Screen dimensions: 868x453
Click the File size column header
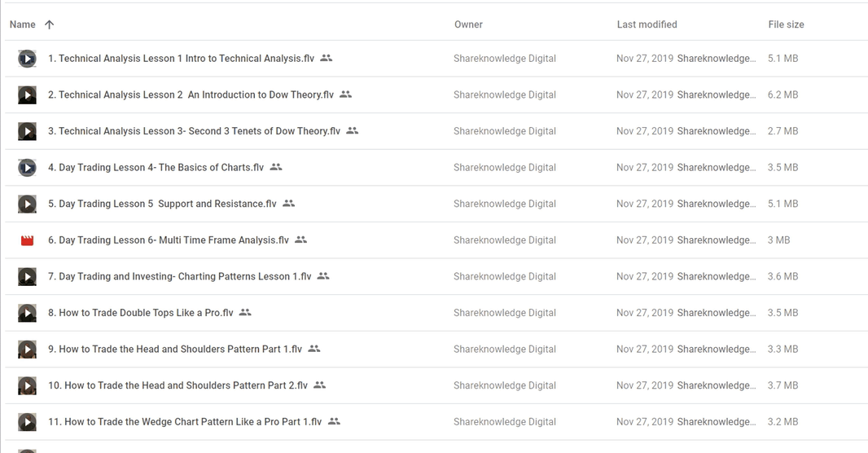[x=786, y=24]
